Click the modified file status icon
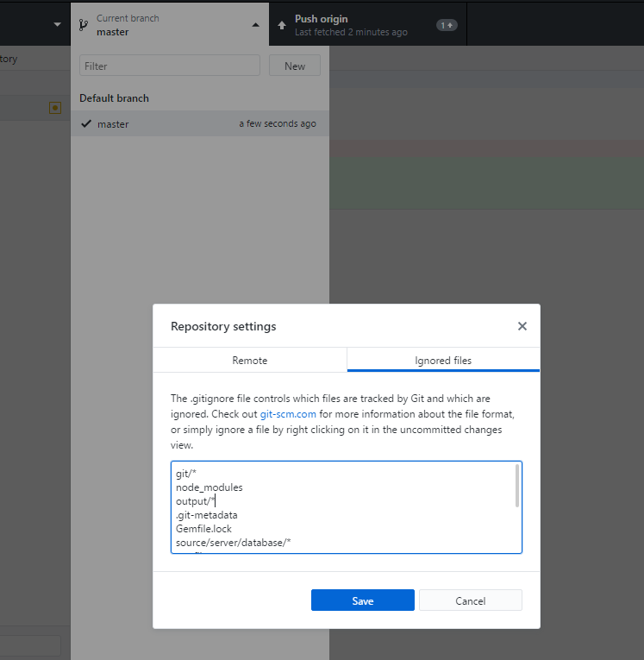The width and height of the screenshot is (644, 660). [55, 108]
